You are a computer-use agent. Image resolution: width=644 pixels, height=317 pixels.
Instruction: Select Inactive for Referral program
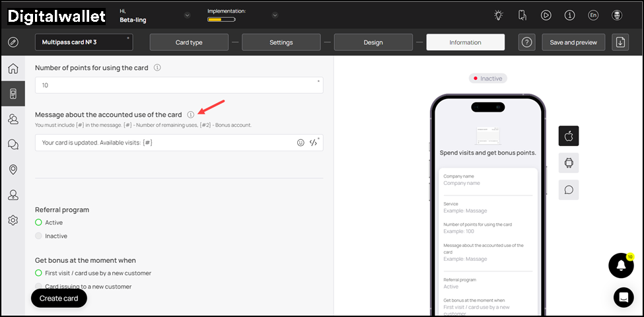coord(38,236)
